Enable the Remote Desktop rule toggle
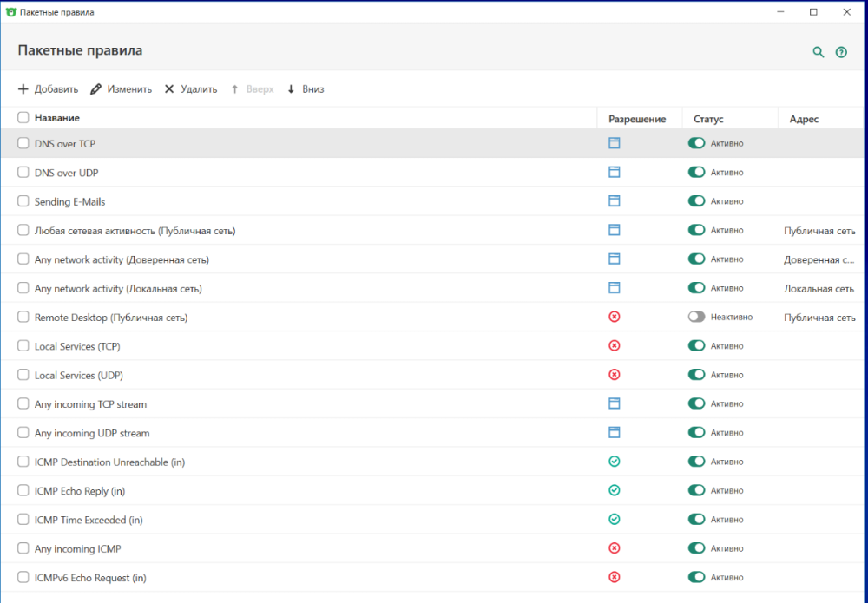This screenshot has height=603, width=868. pos(696,318)
